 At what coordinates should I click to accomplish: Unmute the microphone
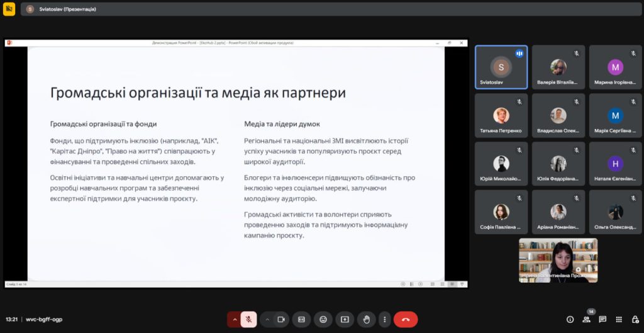click(x=248, y=319)
